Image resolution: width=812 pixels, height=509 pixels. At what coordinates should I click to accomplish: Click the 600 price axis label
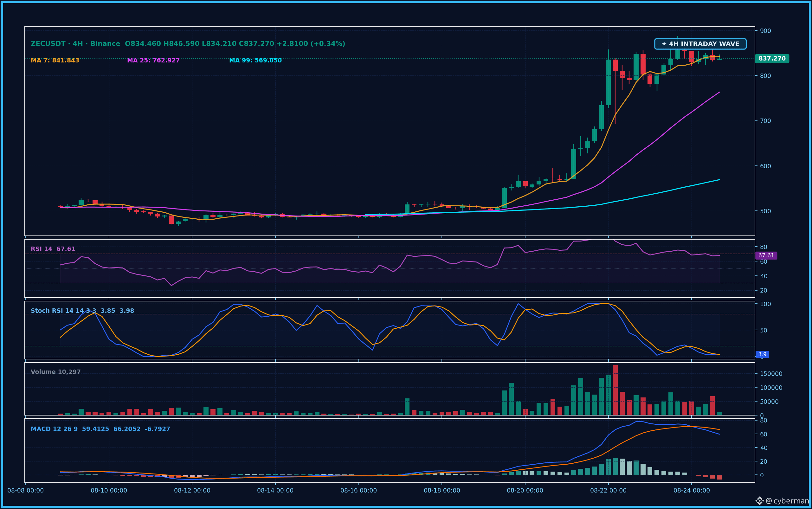tap(765, 166)
